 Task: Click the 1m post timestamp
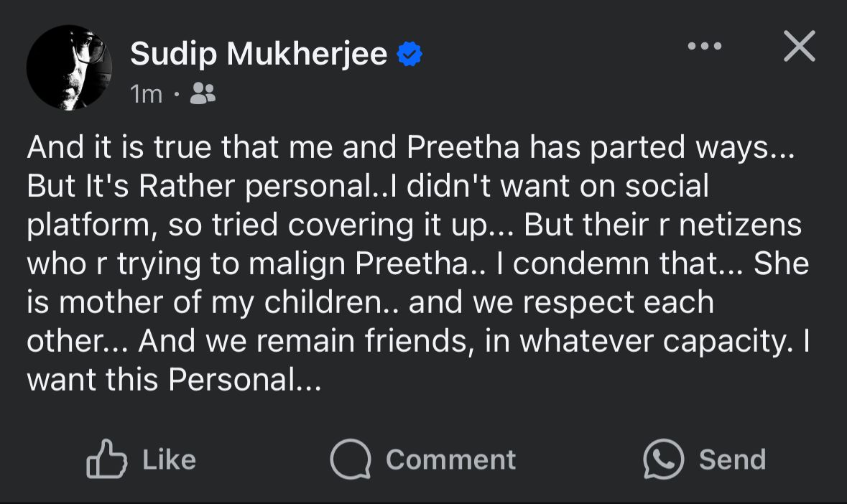[x=147, y=94]
